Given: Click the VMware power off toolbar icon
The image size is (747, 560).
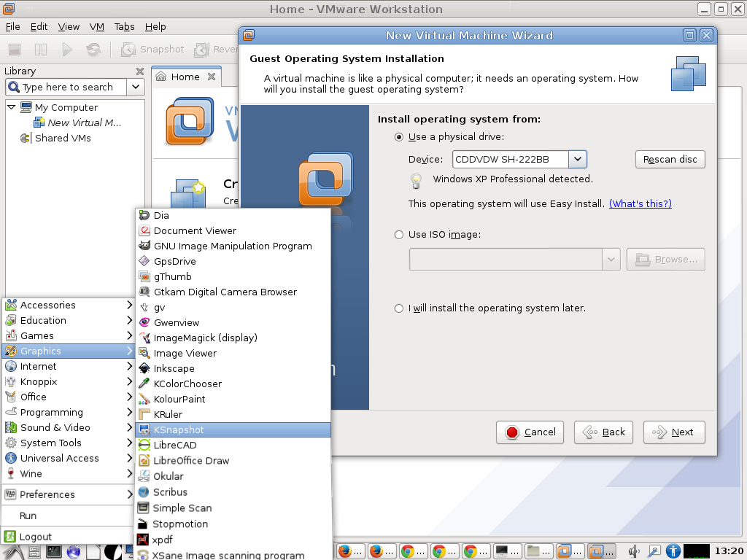Looking at the screenshot, I should tap(15, 49).
